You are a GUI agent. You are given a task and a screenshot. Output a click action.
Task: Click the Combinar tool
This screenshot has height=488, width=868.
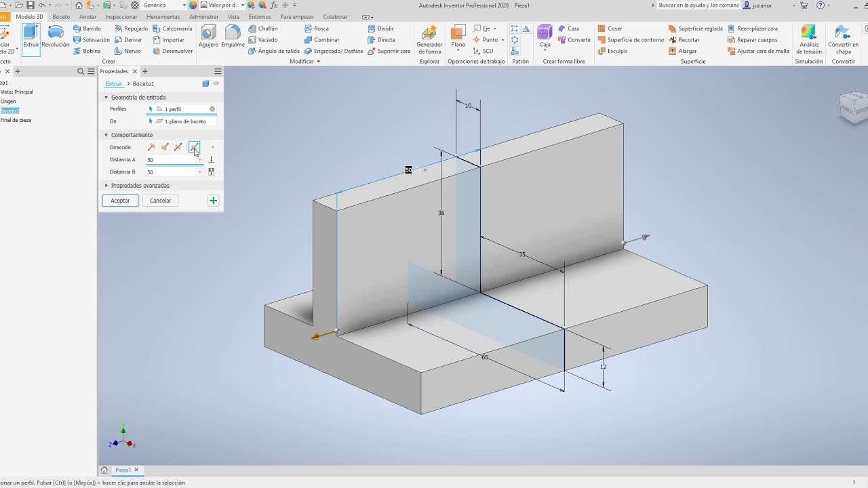[321, 40]
